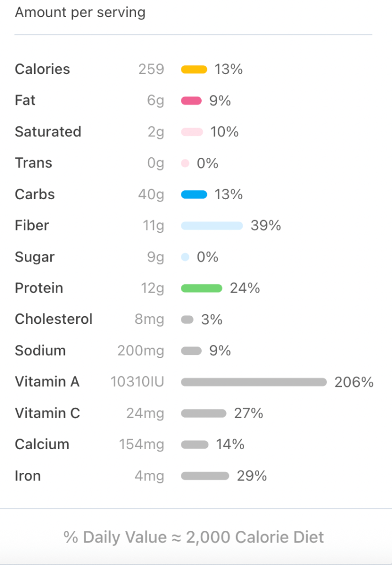Select the Calories label

tap(42, 70)
